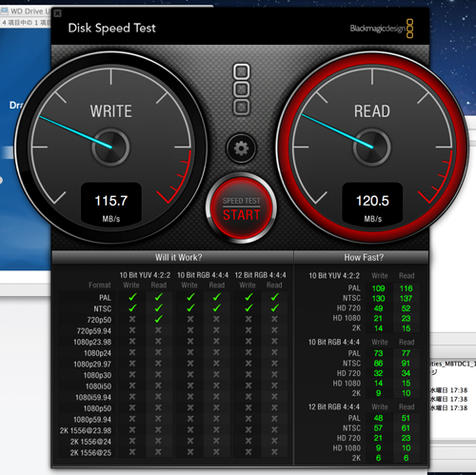Viewport: 476px width, 475px height.
Task: Select the 120.5 MB/s read readout
Action: pyautogui.click(x=372, y=203)
